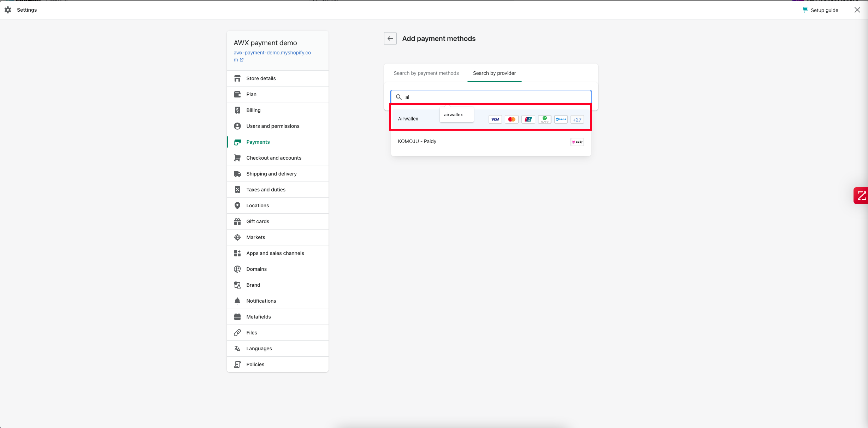Screen dimensions: 868x428
Task: Click the red floating widget icon
Action: pyautogui.click(x=861, y=196)
